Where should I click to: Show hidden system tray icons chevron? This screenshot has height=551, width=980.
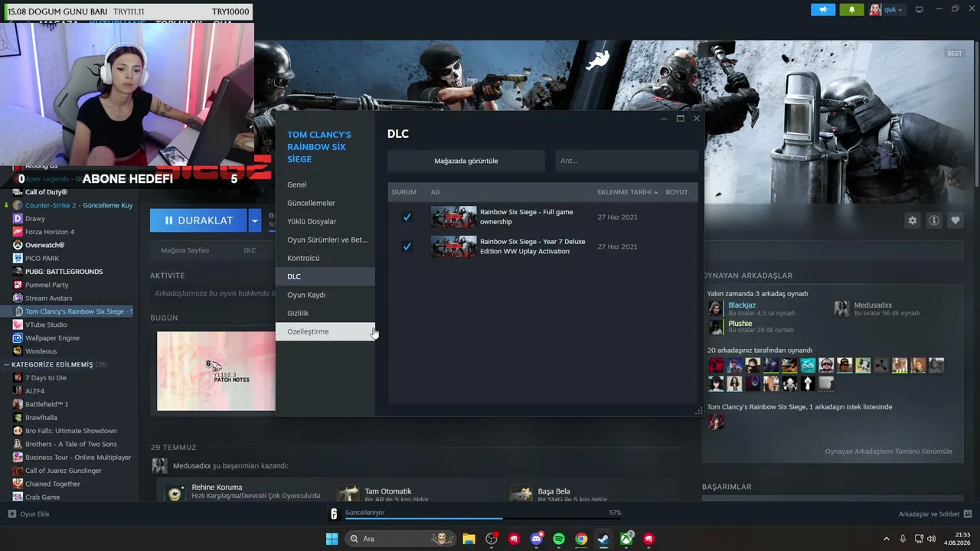click(x=887, y=539)
